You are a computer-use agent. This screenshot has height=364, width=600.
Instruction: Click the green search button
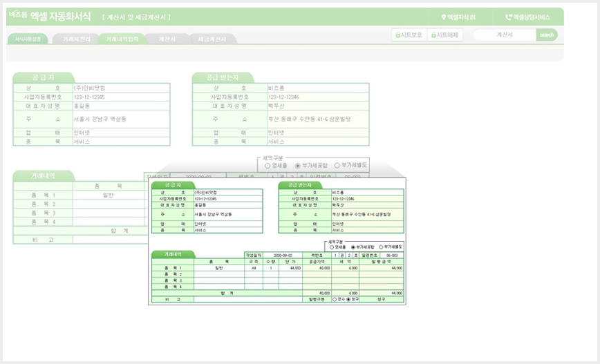click(546, 35)
